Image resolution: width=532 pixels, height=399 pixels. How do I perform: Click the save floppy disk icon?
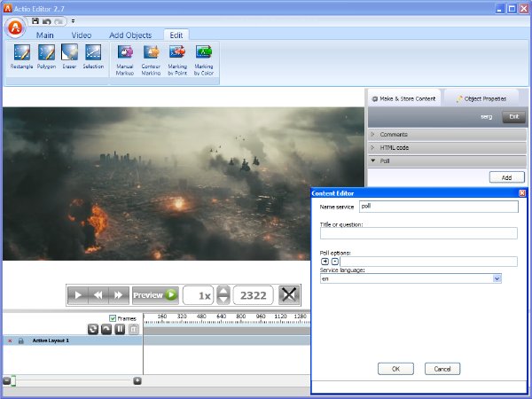click(x=35, y=21)
